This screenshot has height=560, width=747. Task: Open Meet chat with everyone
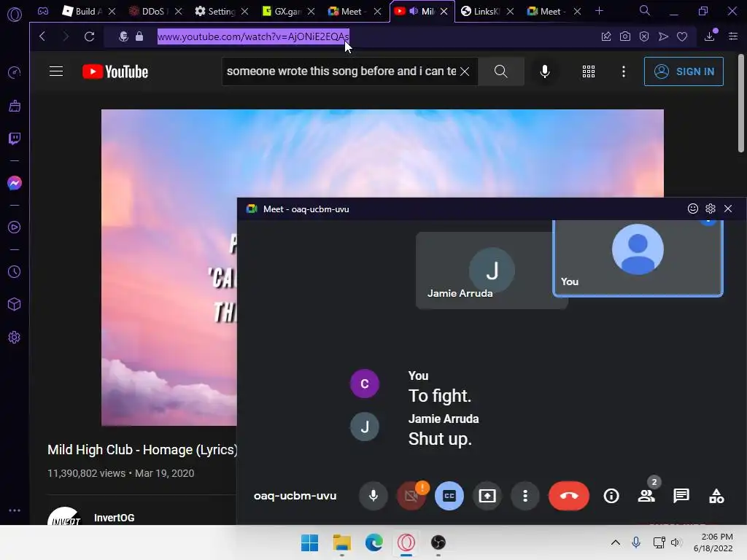681,496
